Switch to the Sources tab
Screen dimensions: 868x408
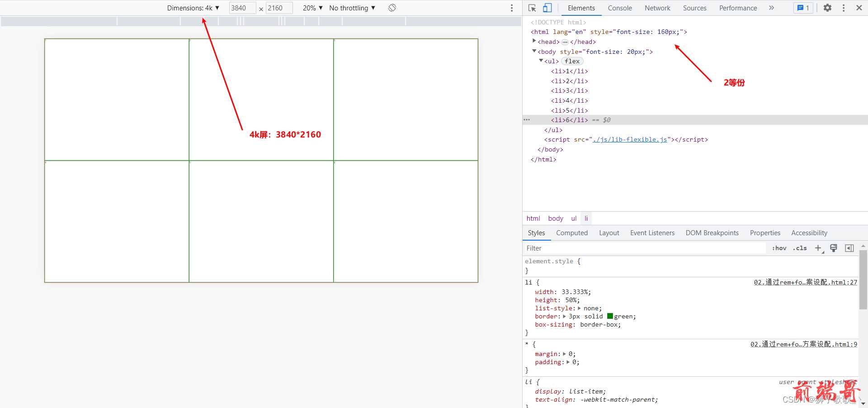[x=694, y=8]
